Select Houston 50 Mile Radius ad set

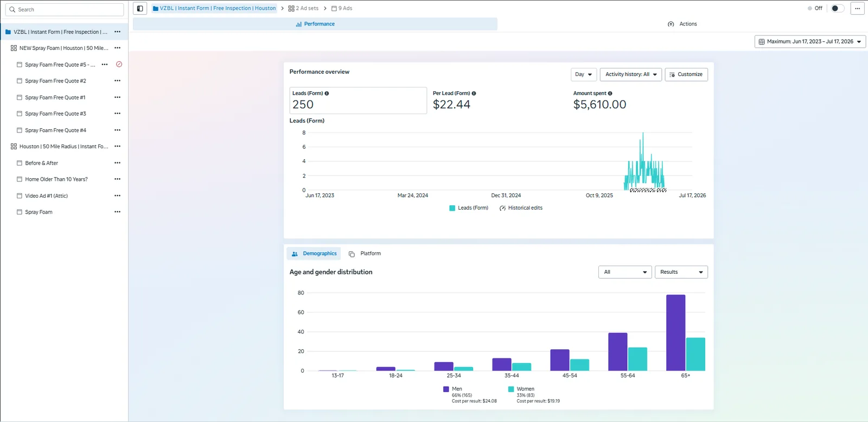(64, 147)
